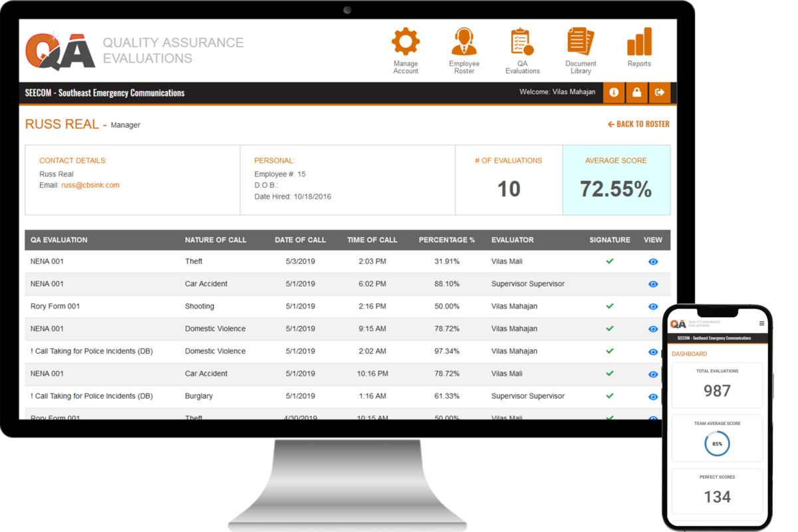798x532 pixels.
Task: Open the eye icon on the 88.10% Car Accident row
Action: 652,284
